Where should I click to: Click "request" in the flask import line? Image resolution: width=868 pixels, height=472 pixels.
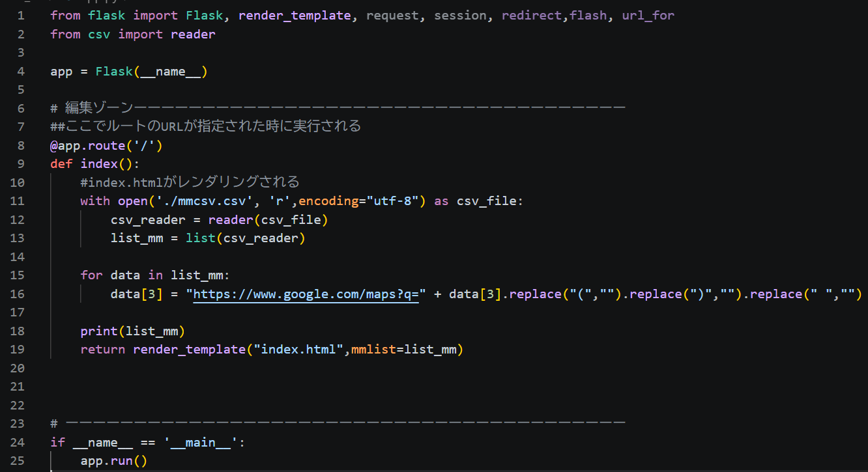click(x=393, y=15)
